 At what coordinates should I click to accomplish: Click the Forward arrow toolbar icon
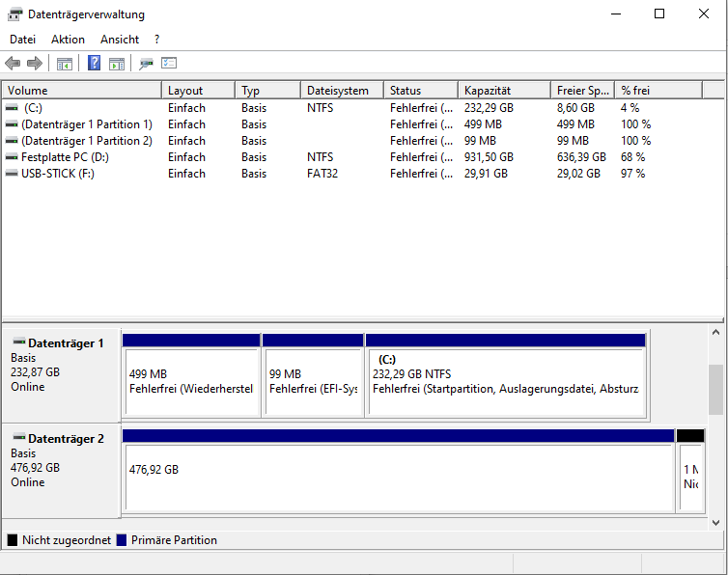coord(35,63)
